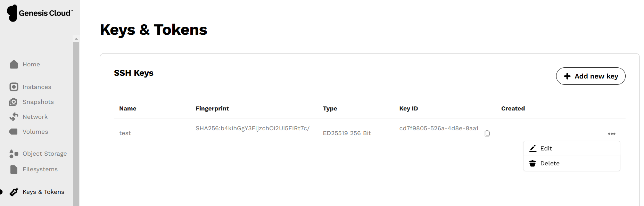Click the Network arrows icon

14,117
